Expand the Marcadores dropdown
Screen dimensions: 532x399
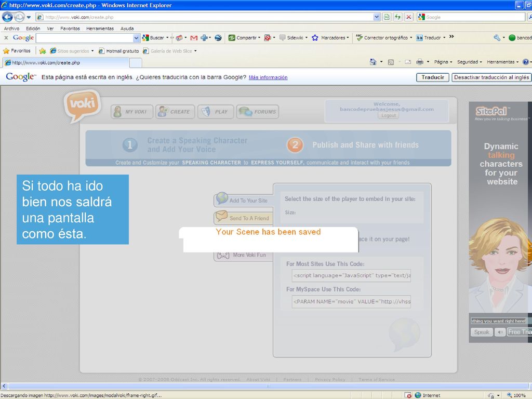[348, 37]
